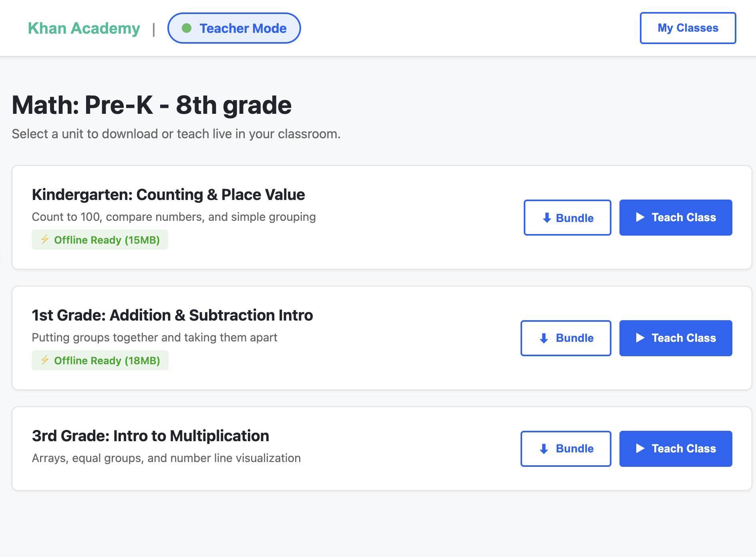The image size is (756, 557).
Task: Click download arrow icon on 1st Grade Bundle
Action: [x=544, y=338]
